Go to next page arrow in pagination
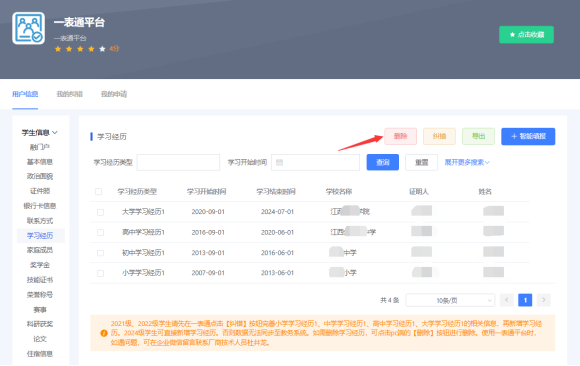The width and height of the screenshot is (580, 366). click(544, 300)
